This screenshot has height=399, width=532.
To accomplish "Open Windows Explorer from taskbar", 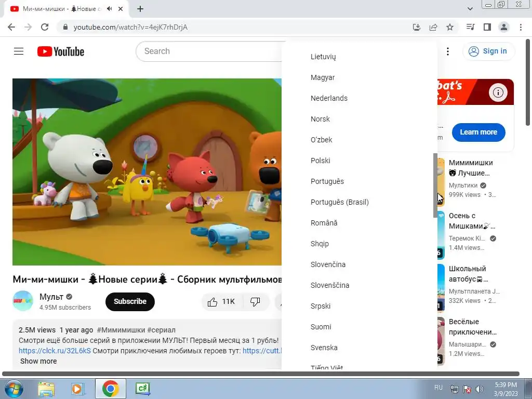I will coord(46,389).
